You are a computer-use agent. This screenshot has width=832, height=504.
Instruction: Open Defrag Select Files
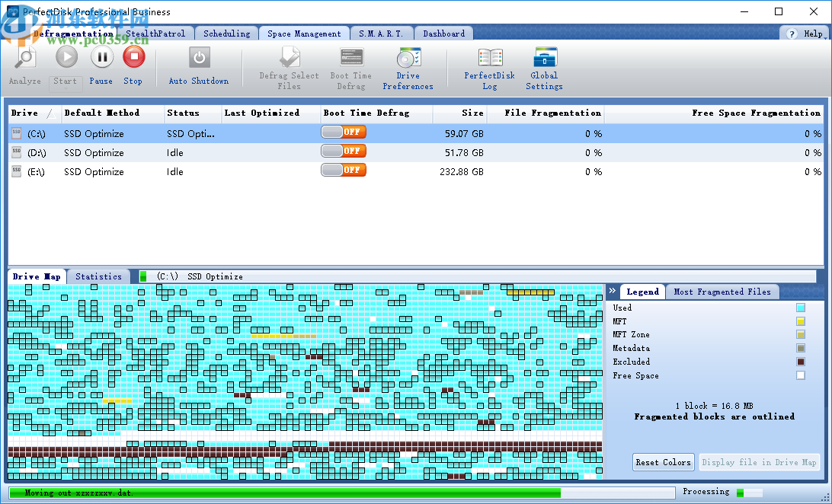click(288, 65)
